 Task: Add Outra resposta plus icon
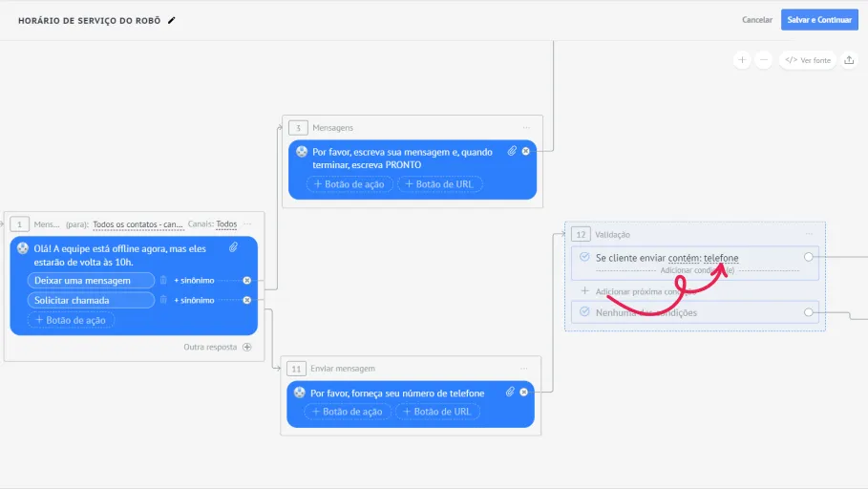tap(247, 348)
